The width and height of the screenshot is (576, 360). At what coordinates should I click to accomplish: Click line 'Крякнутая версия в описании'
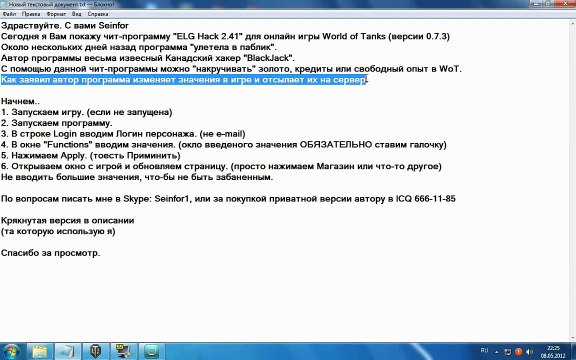tap(68, 220)
